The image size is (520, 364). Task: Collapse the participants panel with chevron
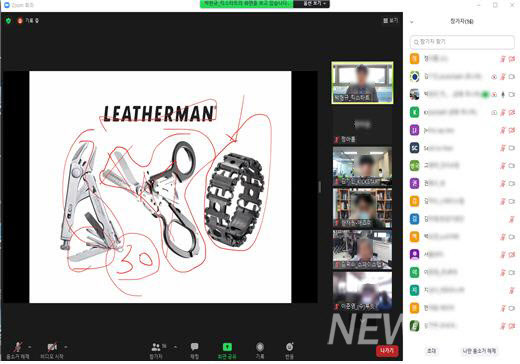(x=412, y=22)
